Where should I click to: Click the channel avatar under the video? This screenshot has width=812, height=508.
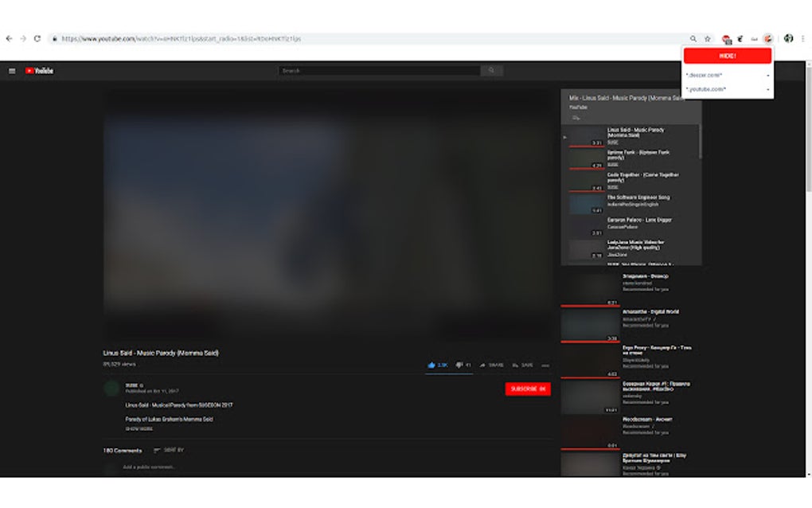click(x=111, y=389)
